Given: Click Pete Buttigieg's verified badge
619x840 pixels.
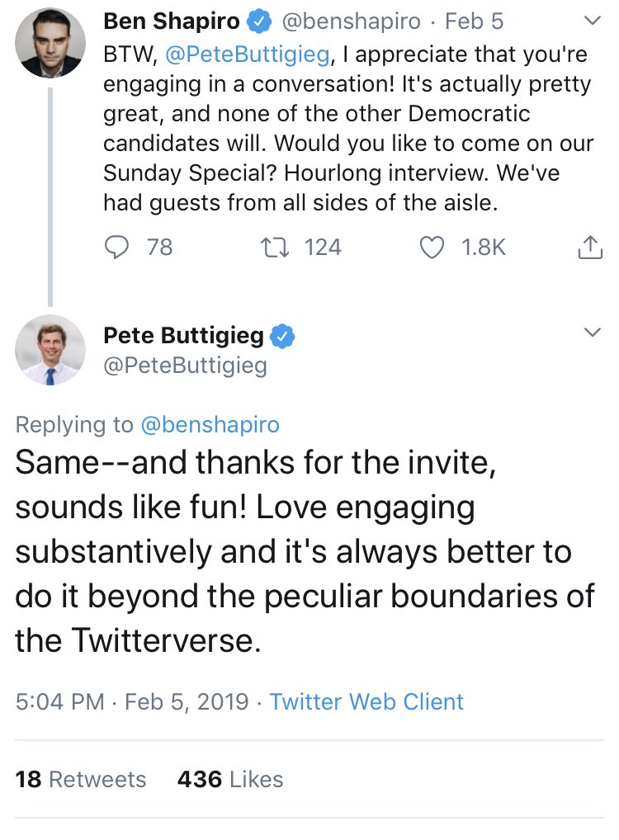Looking at the screenshot, I should pos(282,336).
